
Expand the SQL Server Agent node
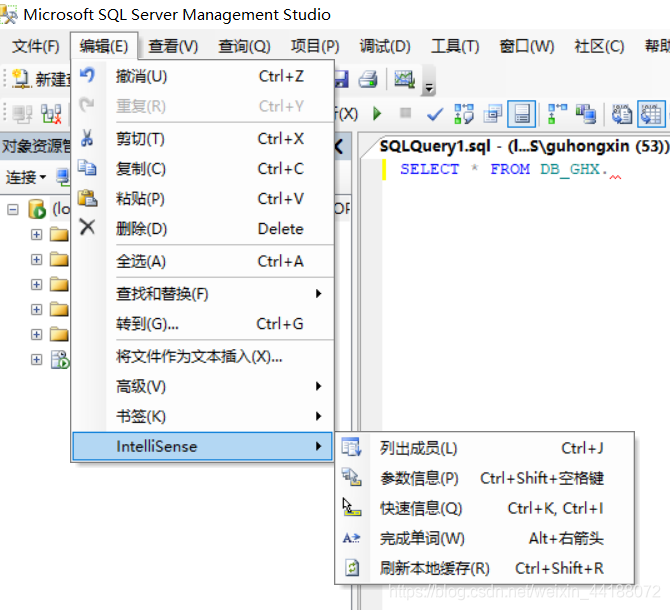[36, 359]
